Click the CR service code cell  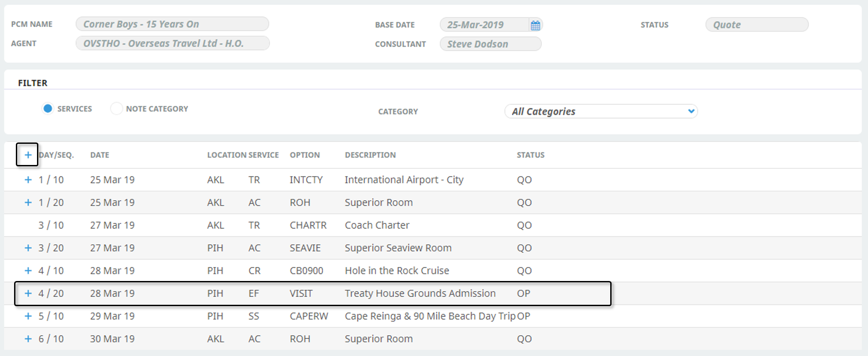click(254, 270)
